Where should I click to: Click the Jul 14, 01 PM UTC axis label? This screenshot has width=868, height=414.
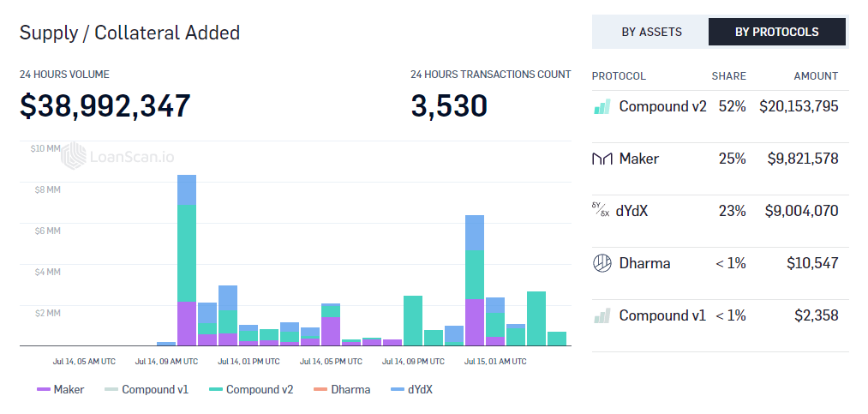click(248, 362)
